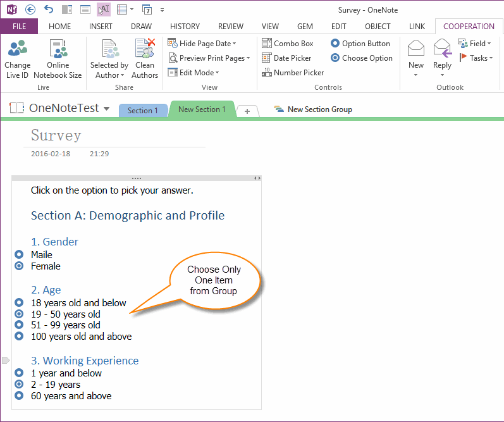Click the Survey page title
This screenshot has height=422, width=504.
pos(56,135)
